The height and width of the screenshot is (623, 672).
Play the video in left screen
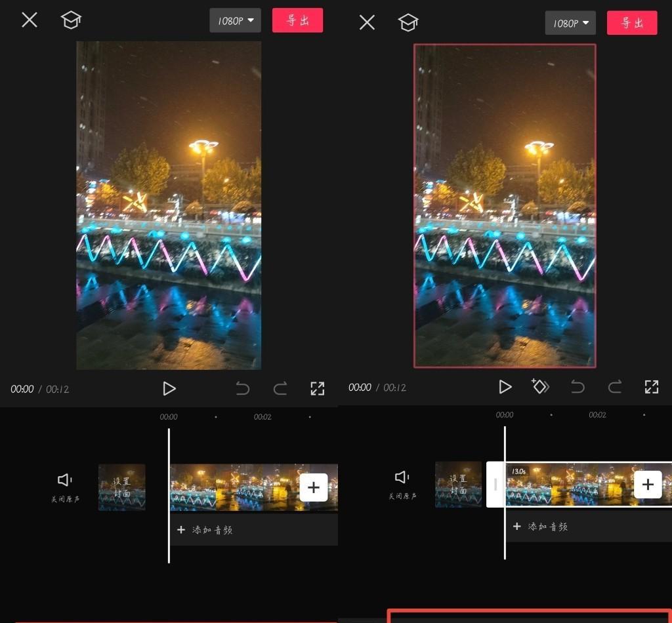(169, 389)
